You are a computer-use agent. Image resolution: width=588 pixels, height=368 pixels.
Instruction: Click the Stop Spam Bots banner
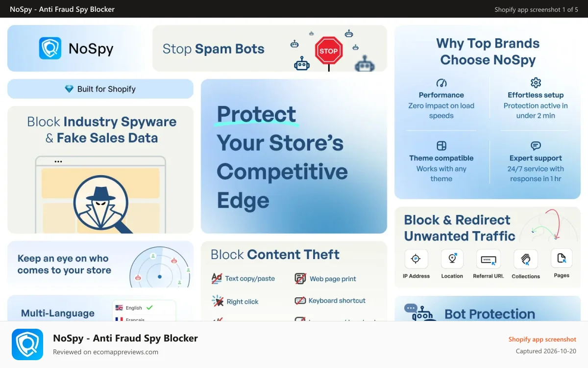pyautogui.click(x=269, y=49)
